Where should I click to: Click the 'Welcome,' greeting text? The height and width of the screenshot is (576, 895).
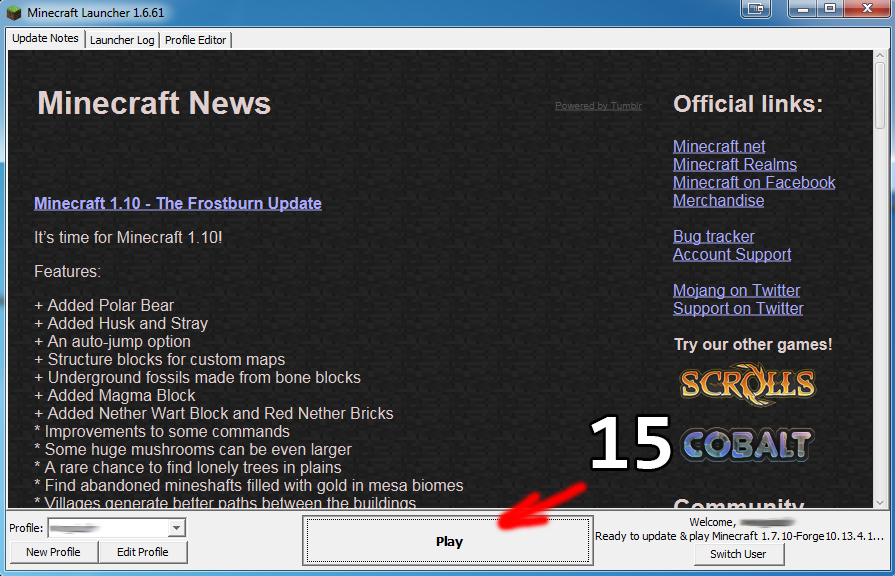click(x=712, y=522)
